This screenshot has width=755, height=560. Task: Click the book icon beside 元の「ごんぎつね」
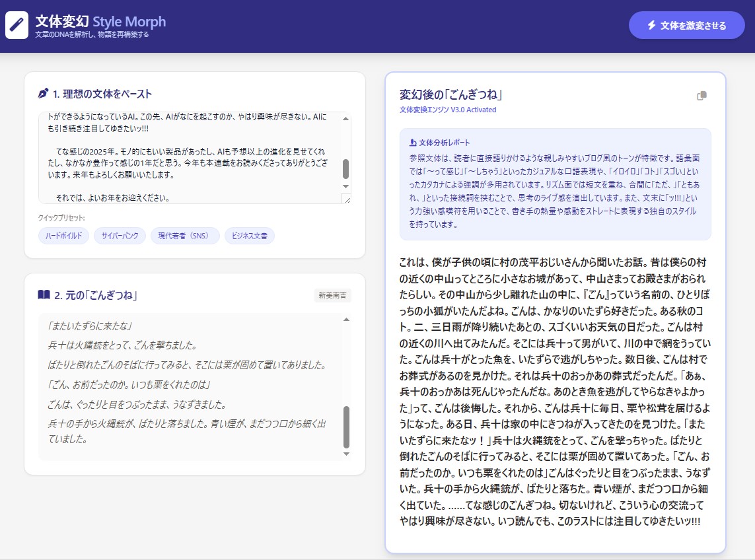[x=44, y=295]
